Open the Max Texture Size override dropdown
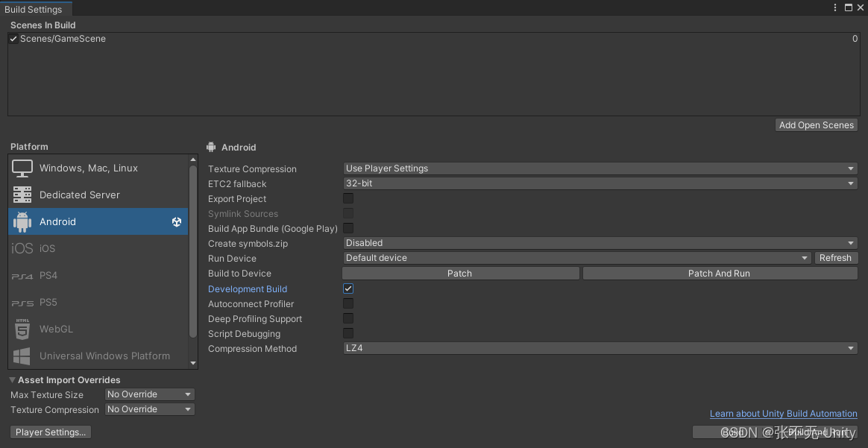The width and height of the screenshot is (868, 448). pyautogui.click(x=149, y=394)
